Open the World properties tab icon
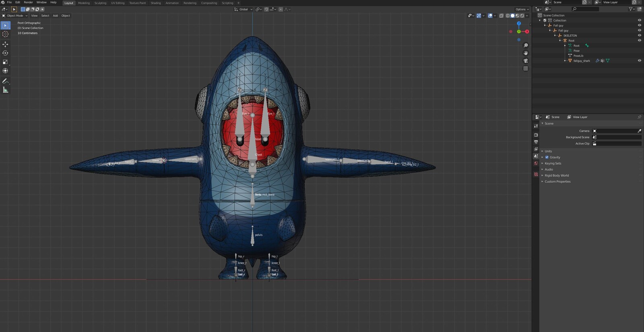The image size is (644, 332). point(536,163)
